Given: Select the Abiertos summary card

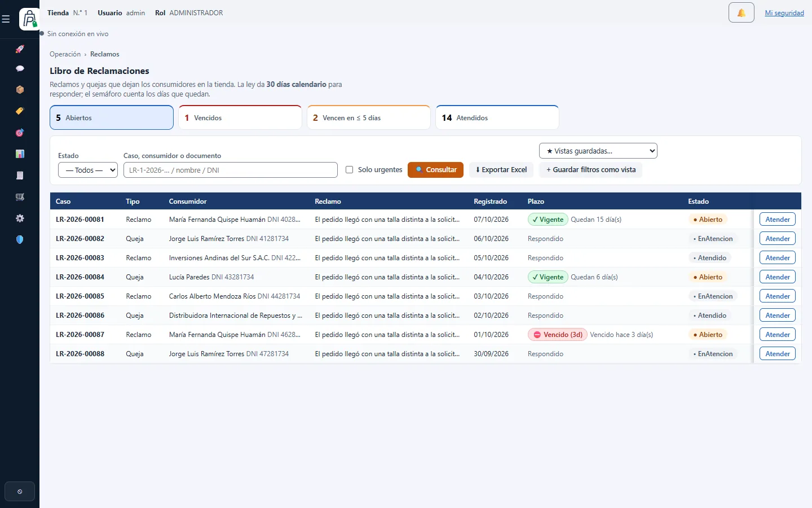Looking at the screenshot, I should coord(112,117).
